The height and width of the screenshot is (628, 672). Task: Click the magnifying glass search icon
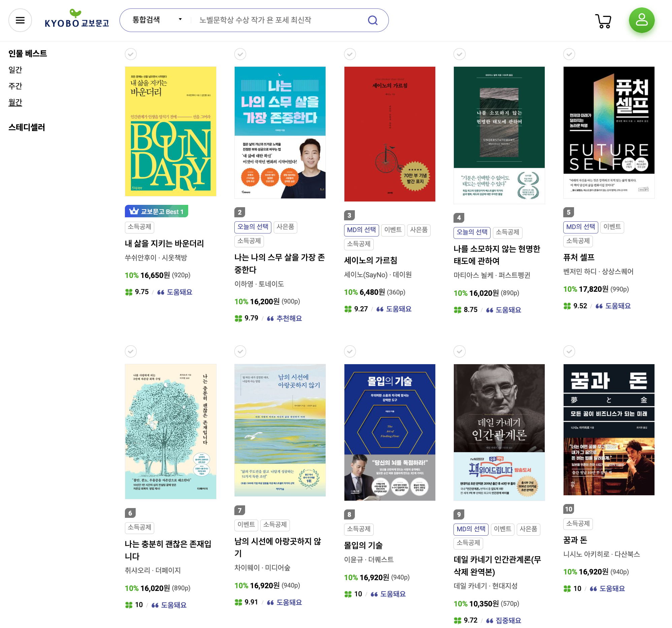coord(372,20)
